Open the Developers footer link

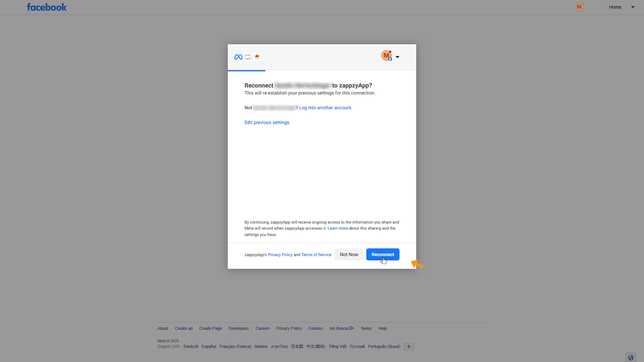(238, 328)
